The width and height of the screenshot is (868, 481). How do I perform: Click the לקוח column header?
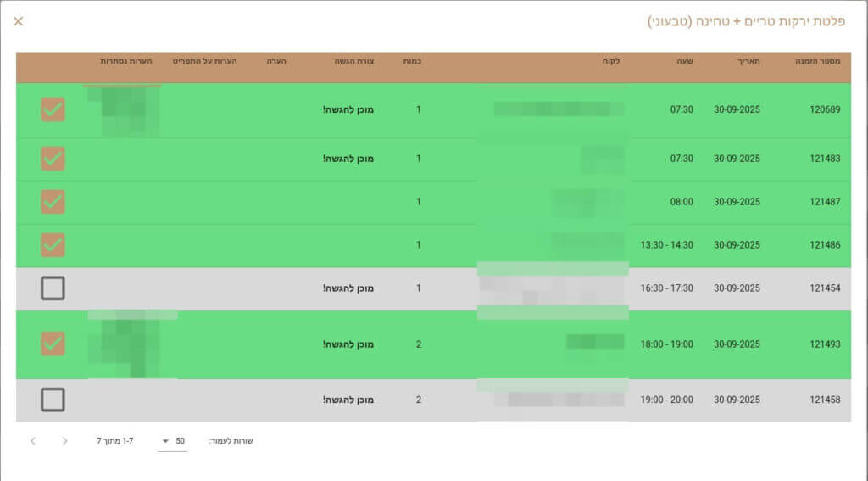(611, 62)
